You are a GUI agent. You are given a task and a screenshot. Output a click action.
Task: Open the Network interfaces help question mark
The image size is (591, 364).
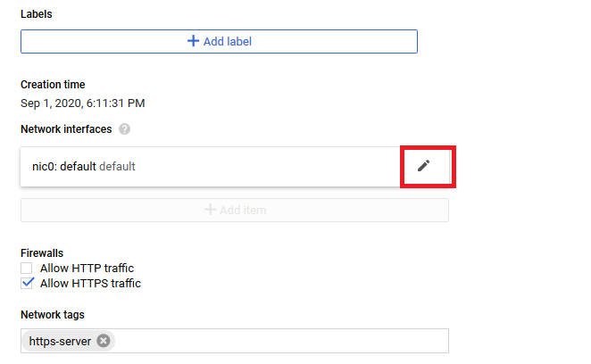click(124, 129)
